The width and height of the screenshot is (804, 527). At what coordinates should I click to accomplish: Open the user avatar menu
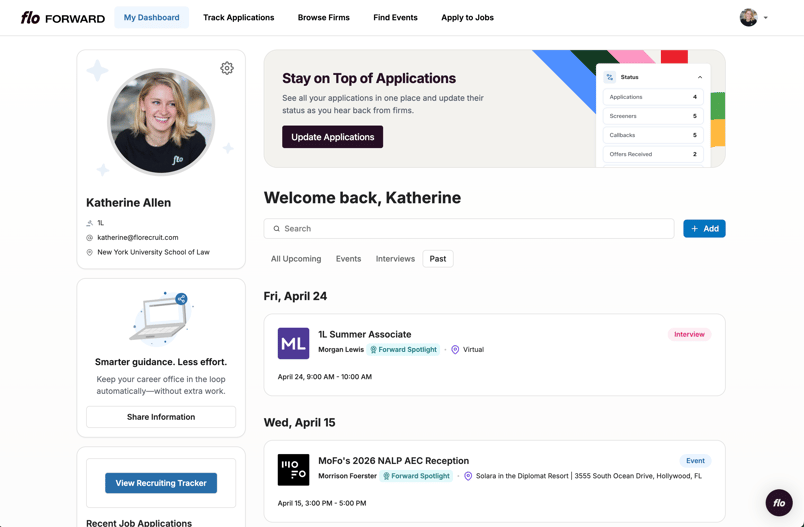point(748,17)
